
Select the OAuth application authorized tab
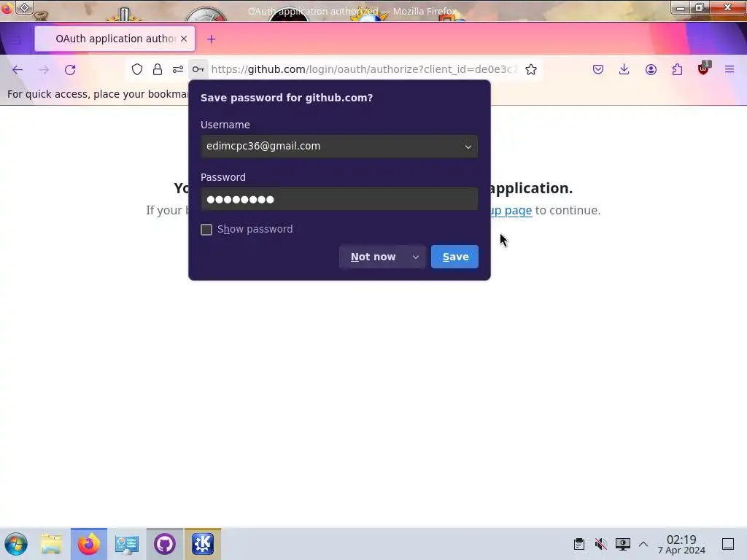(x=115, y=39)
